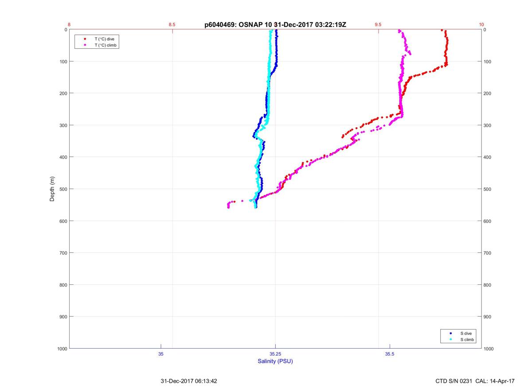Select the 'T (°C) climb' legend entry
The height and width of the screenshot is (392, 532).
tap(106, 45)
